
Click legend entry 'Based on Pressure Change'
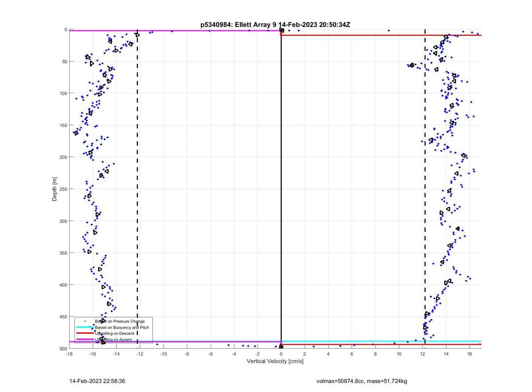coord(120,321)
